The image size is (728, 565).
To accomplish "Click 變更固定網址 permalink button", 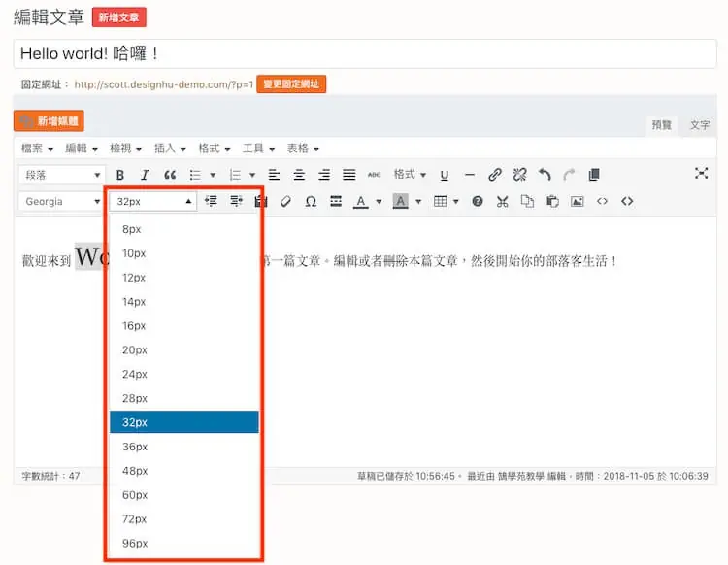I will tap(291, 84).
